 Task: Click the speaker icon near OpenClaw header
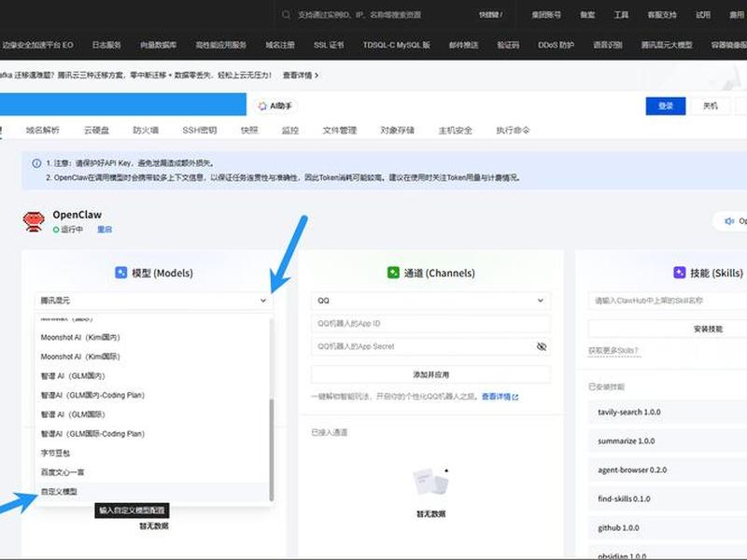(729, 221)
